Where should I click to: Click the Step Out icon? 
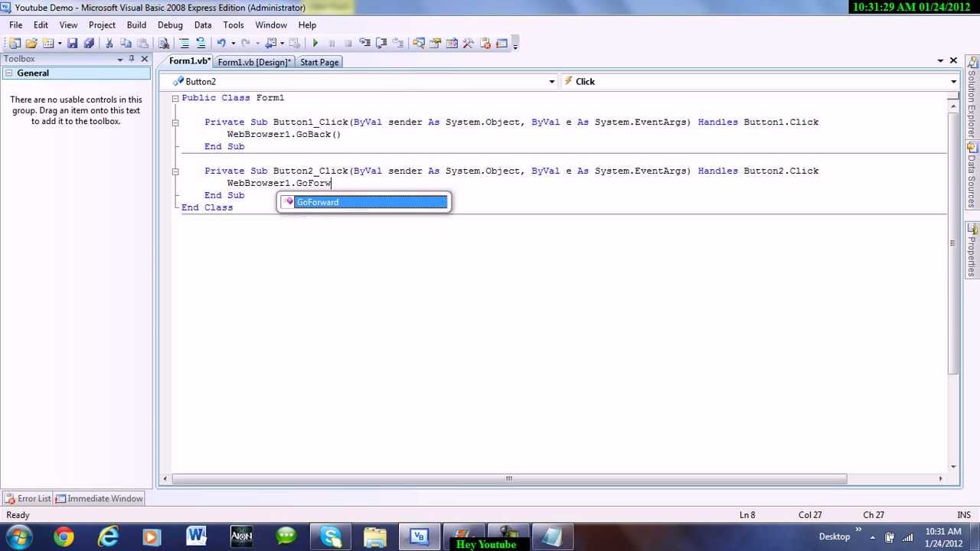tap(398, 44)
